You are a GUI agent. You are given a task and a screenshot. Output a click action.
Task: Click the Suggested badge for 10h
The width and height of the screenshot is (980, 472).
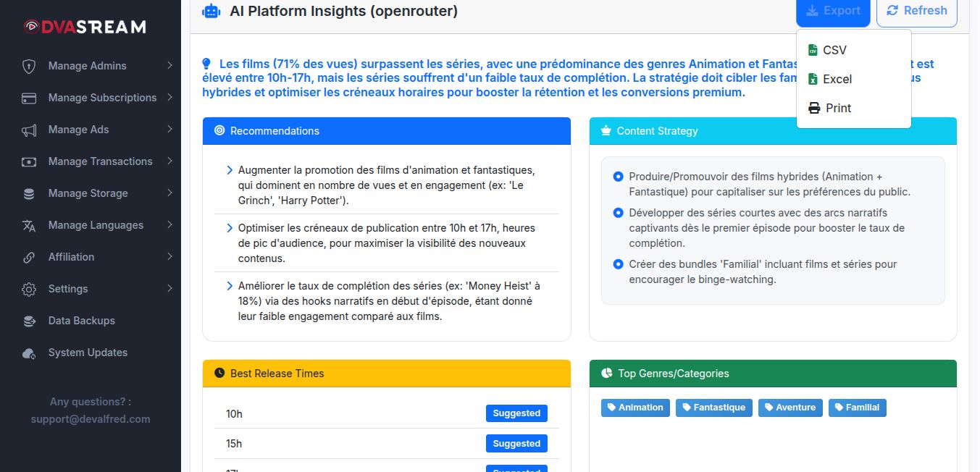pyautogui.click(x=516, y=413)
